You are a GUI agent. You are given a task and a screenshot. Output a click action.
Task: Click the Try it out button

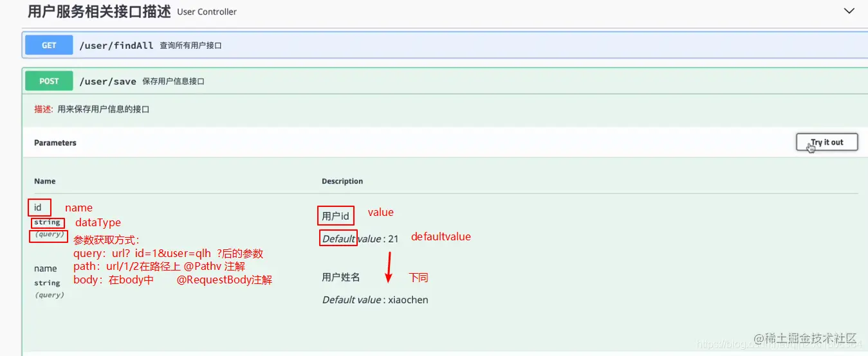(x=827, y=142)
